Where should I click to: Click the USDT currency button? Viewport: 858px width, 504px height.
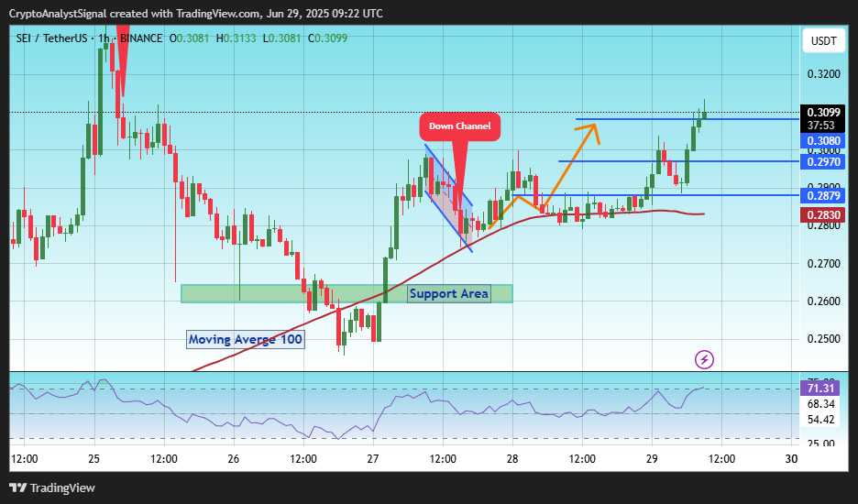[x=823, y=41]
